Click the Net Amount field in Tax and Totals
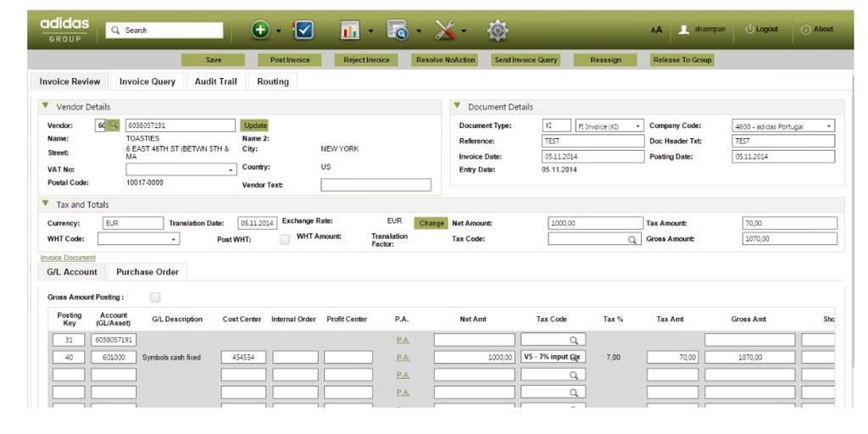868x434 pixels. [x=596, y=223]
